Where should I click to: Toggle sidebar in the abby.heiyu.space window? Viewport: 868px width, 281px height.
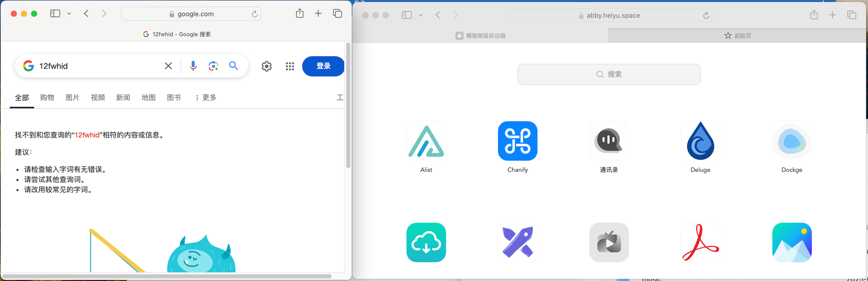[407, 15]
